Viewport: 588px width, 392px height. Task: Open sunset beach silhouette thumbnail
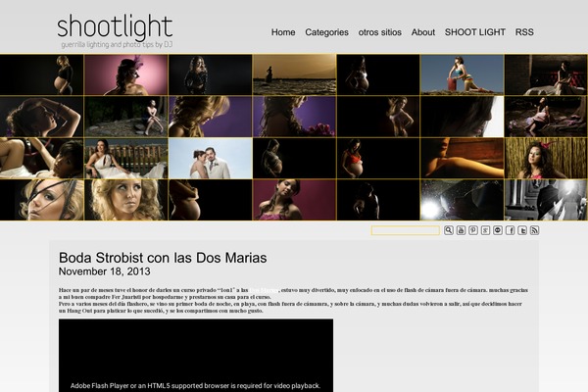[x=294, y=74]
